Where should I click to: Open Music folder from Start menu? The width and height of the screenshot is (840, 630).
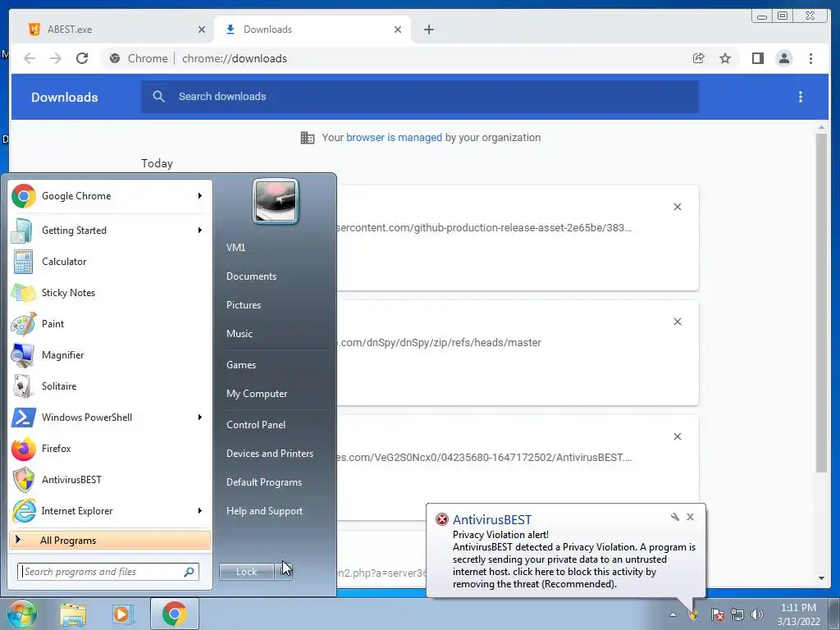coord(240,334)
